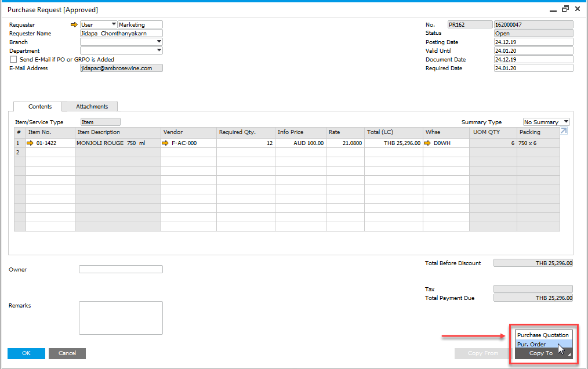Open item 01-1422 via its orange arrow

point(30,143)
